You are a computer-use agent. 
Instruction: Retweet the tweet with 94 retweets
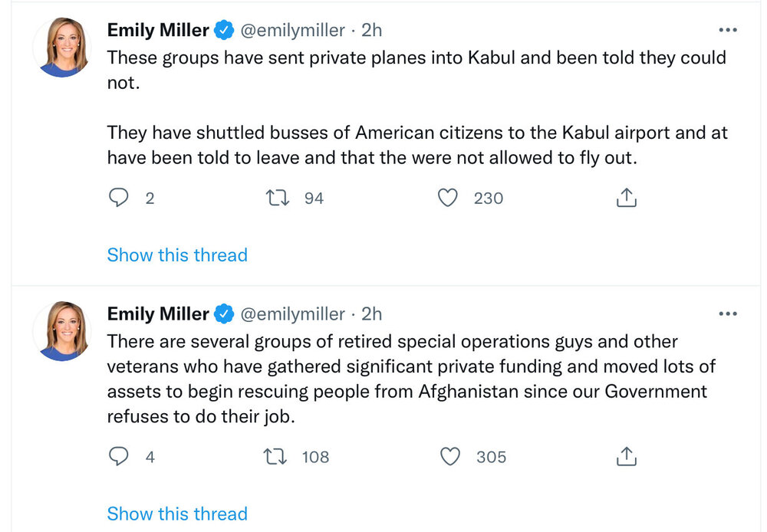(276, 198)
